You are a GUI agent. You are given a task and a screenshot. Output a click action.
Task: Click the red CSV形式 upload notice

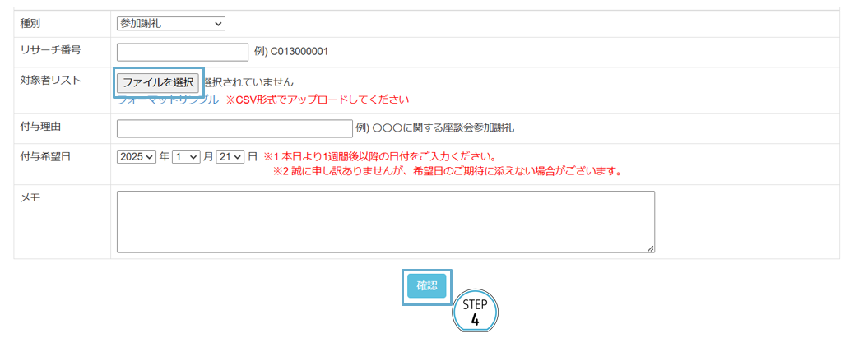[x=317, y=100]
